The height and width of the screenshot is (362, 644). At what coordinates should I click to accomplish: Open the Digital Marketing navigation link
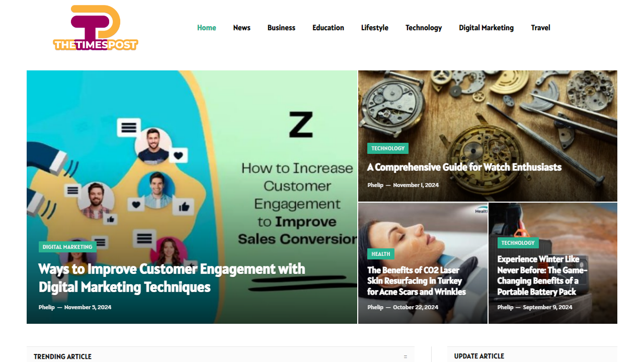click(x=486, y=28)
